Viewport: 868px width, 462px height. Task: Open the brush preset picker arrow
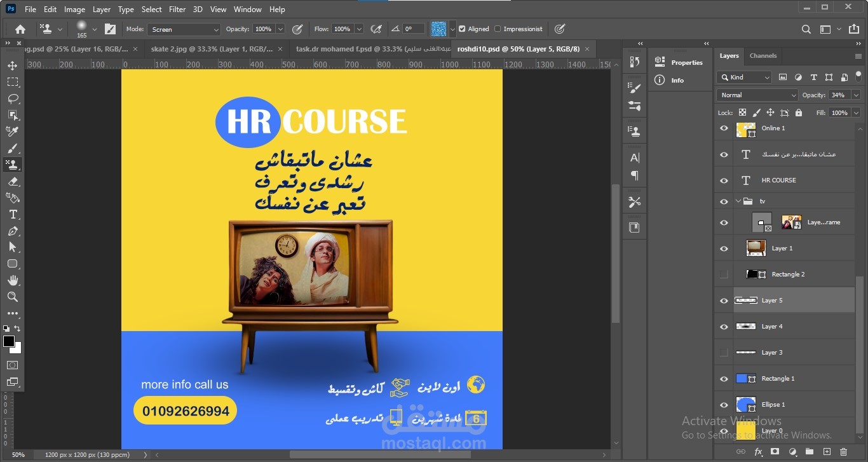click(x=95, y=29)
